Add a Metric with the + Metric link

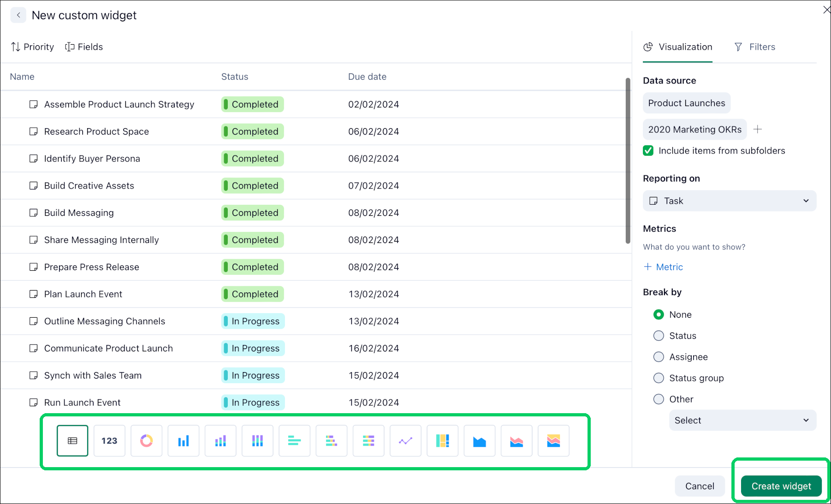(663, 267)
